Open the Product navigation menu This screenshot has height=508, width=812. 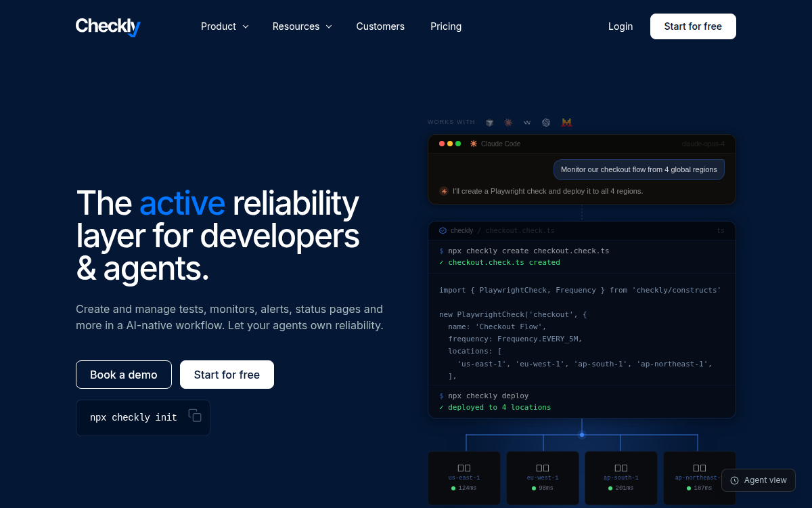[x=225, y=26]
